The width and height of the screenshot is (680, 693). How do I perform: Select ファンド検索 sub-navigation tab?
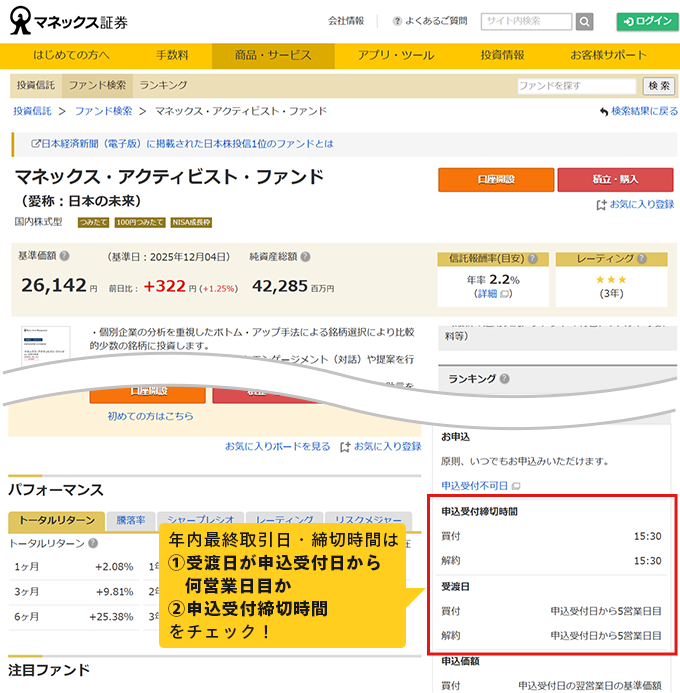point(97,85)
